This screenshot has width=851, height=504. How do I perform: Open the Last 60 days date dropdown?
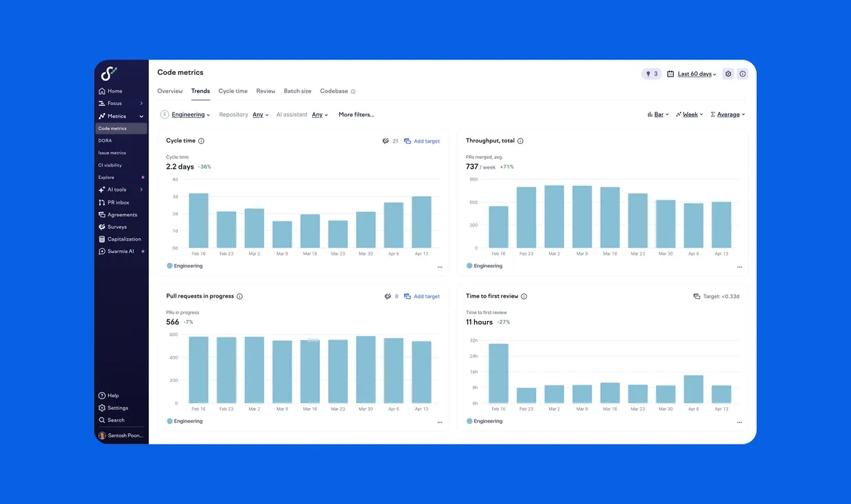click(x=692, y=74)
